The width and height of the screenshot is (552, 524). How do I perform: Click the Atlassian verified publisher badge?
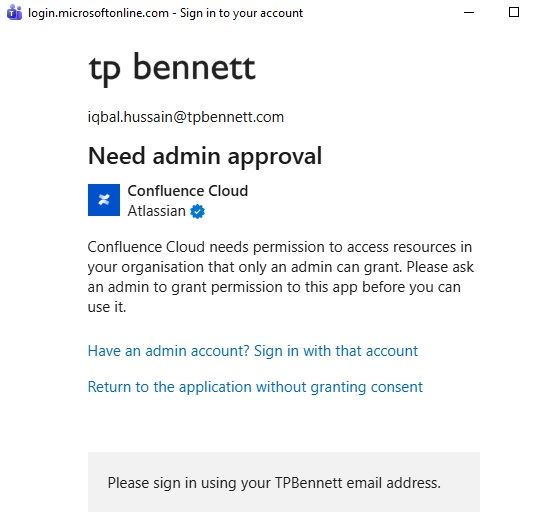click(197, 211)
